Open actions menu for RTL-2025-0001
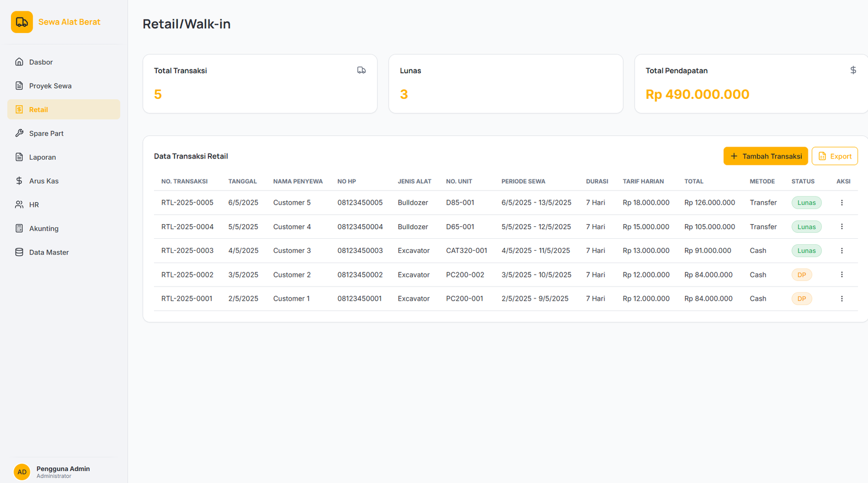The height and width of the screenshot is (483, 868). tap(841, 298)
